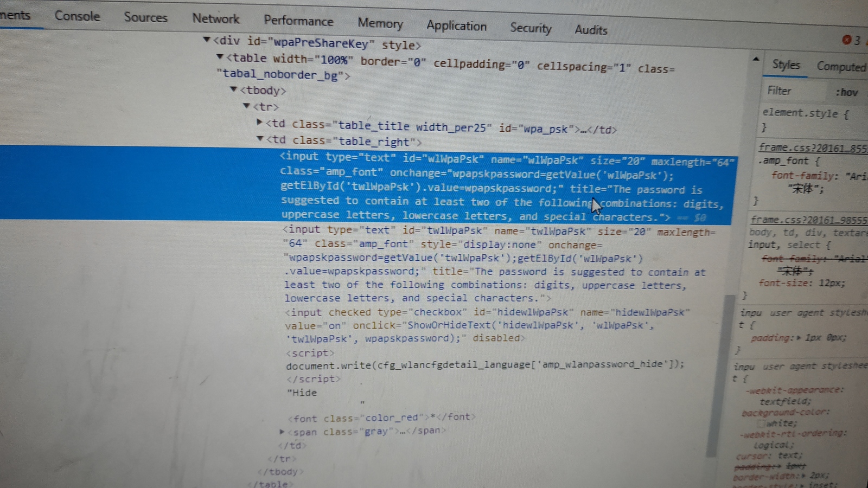
Task: Open the Memory tab
Action: tap(380, 23)
